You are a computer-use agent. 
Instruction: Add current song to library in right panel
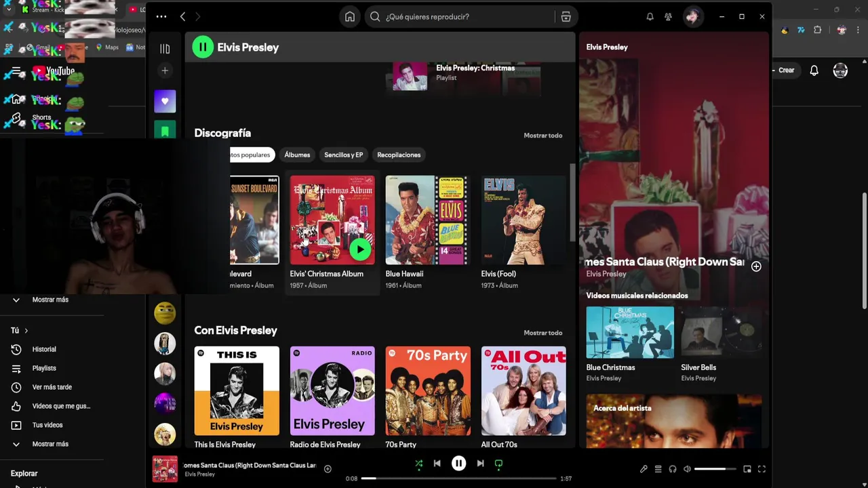tap(756, 266)
